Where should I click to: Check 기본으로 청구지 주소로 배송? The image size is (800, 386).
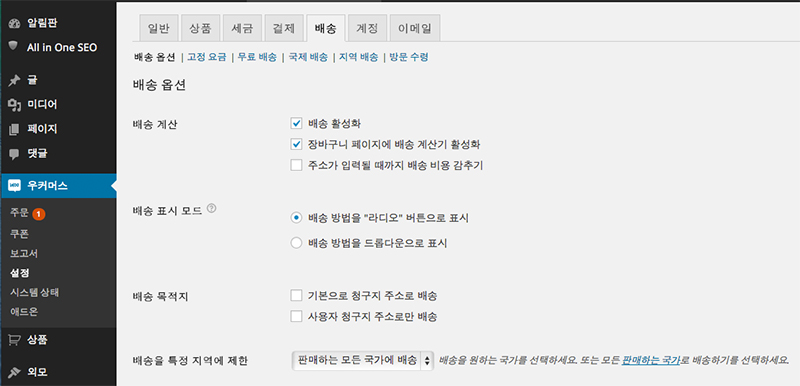coord(296,295)
